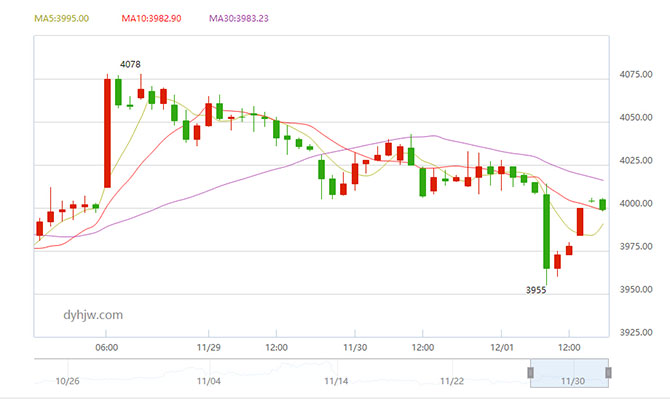The image size is (670, 400).
Task: Click the 4025.00 y-axis label
Action: click(x=636, y=160)
